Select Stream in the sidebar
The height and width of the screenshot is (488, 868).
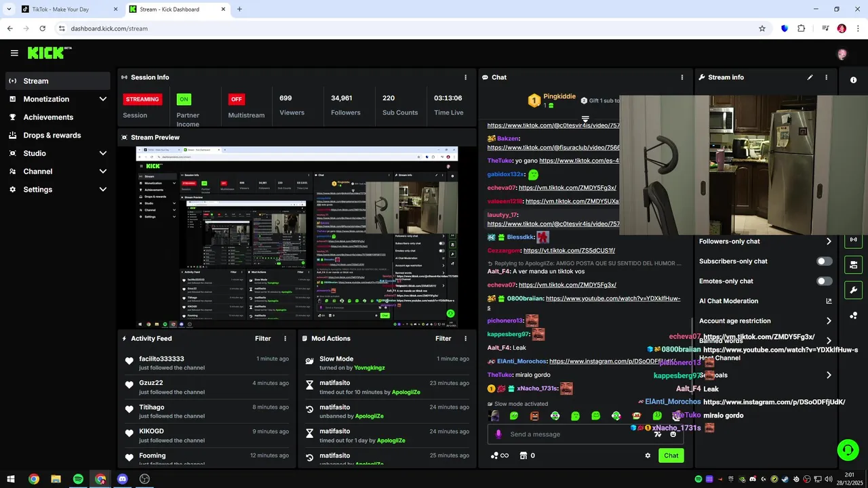point(57,81)
